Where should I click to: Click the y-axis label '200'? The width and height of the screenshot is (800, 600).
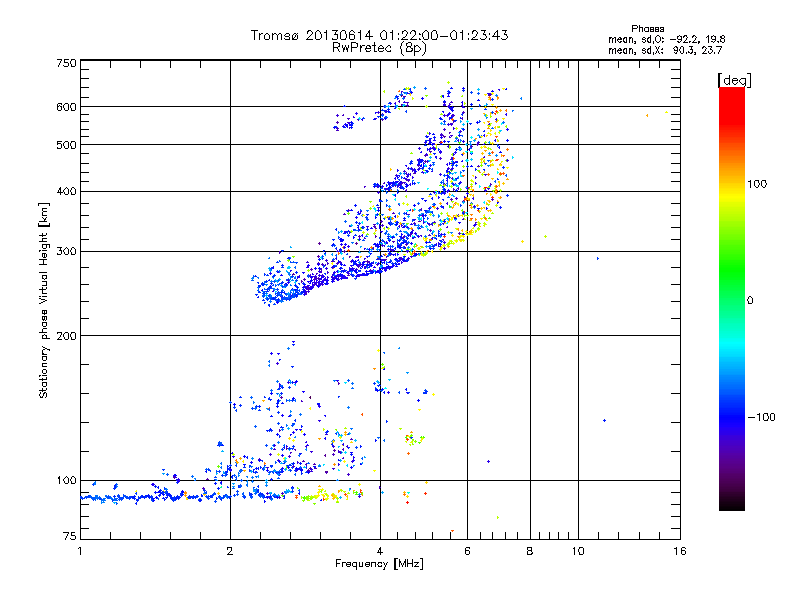[x=66, y=336]
